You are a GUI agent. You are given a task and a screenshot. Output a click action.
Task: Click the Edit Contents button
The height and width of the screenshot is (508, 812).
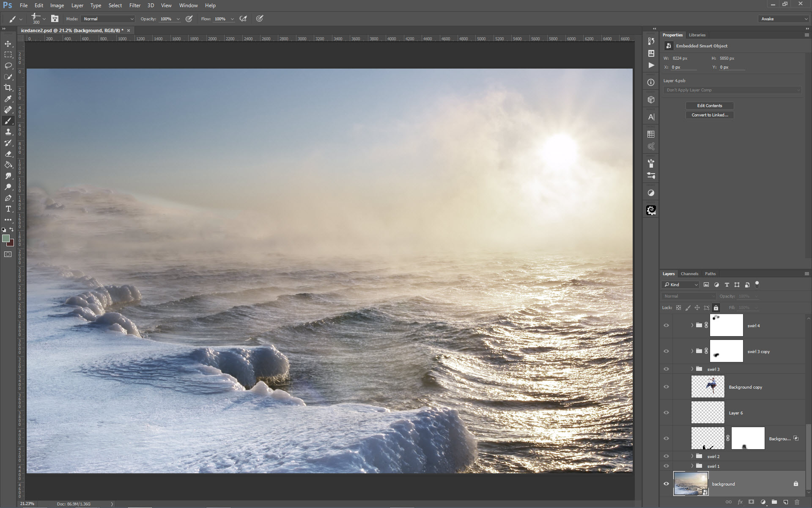tap(709, 106)
